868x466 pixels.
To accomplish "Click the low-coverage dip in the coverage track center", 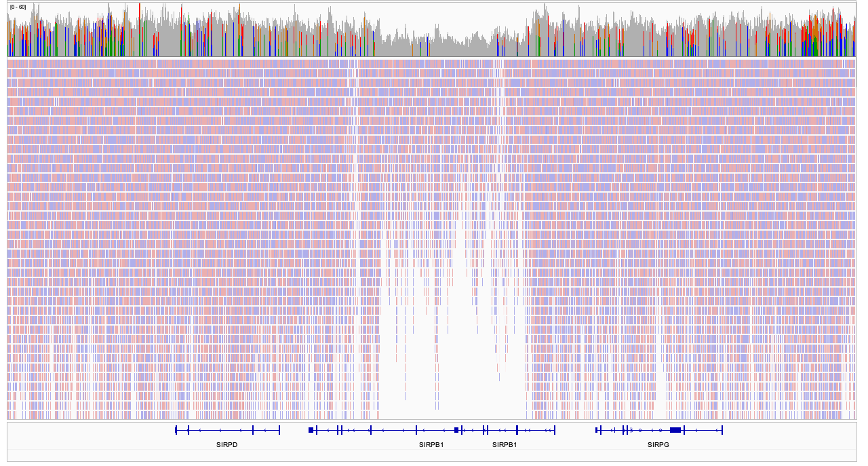I will pyautogui.click(x=448, y=42).
